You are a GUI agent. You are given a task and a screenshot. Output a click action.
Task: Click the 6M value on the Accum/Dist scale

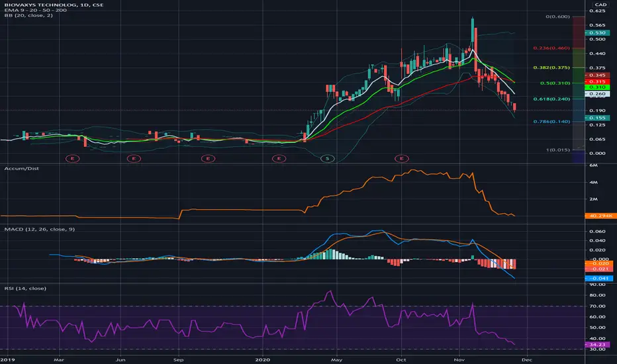593,165
